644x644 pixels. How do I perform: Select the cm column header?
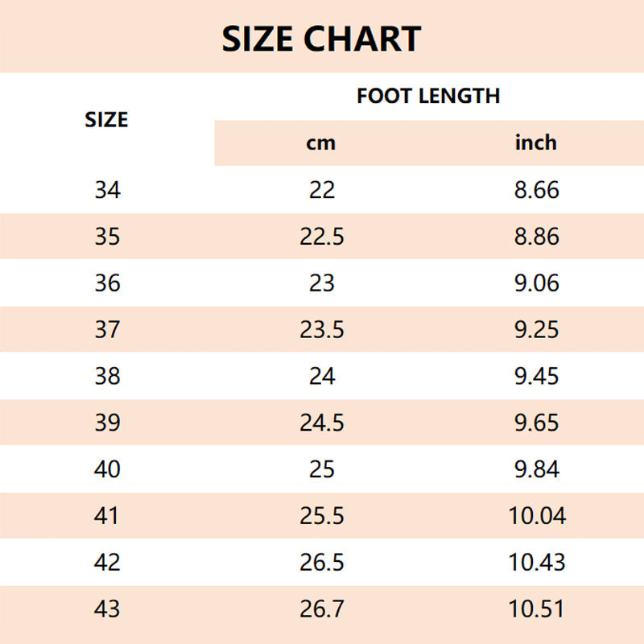pyautogui.click(x=321, y=143)
